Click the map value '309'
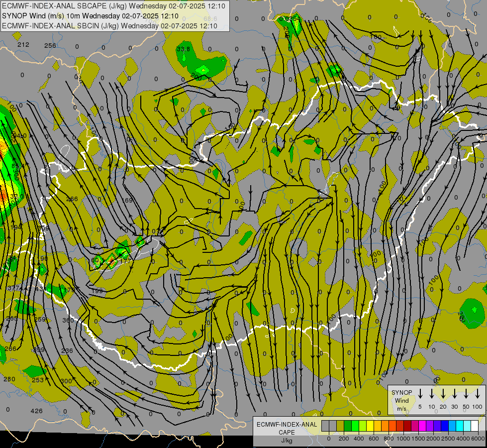This screenshot has height=448, width=487. point(43,228)
